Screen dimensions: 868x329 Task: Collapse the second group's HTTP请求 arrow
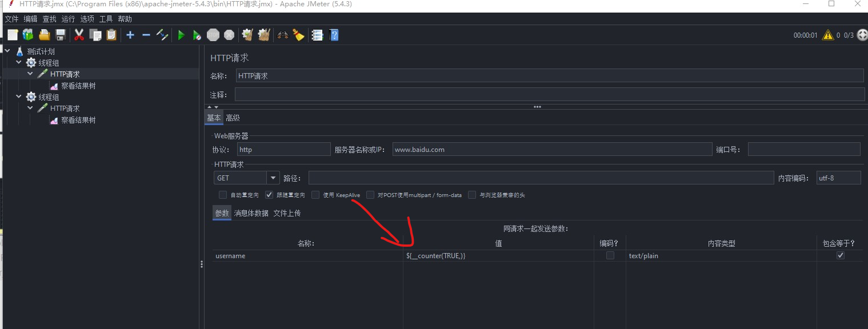tap(30, 108)
